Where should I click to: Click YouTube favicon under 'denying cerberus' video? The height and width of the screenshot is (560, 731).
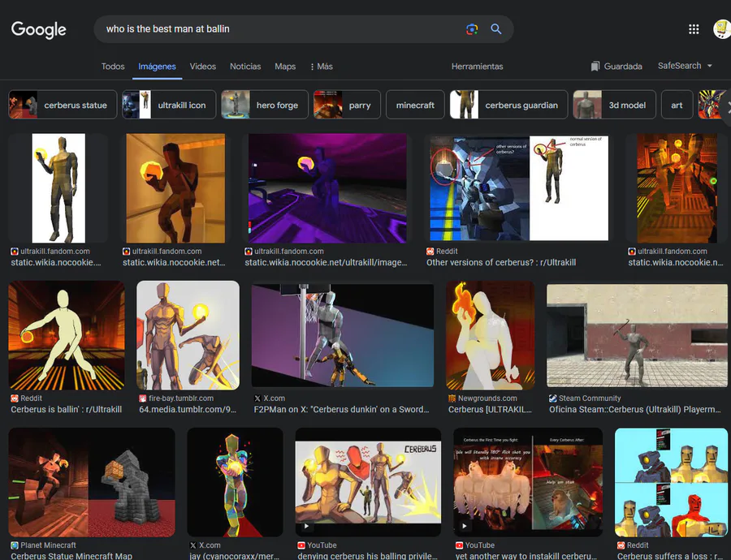(301, 545)
